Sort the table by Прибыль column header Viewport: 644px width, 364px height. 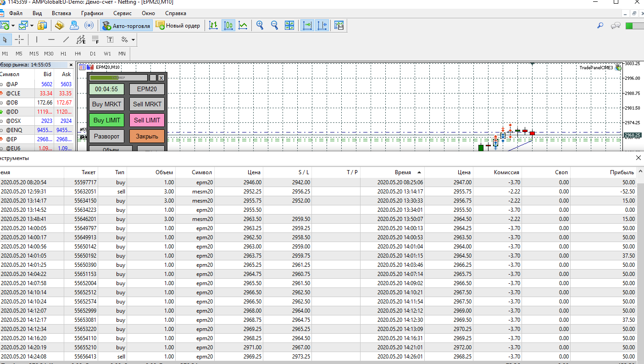(622, 172)
